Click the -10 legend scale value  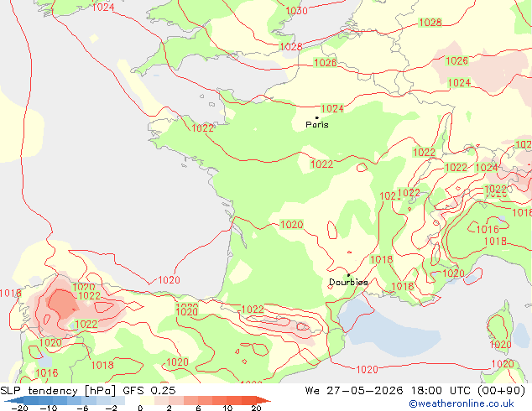(x=49, y=408)
